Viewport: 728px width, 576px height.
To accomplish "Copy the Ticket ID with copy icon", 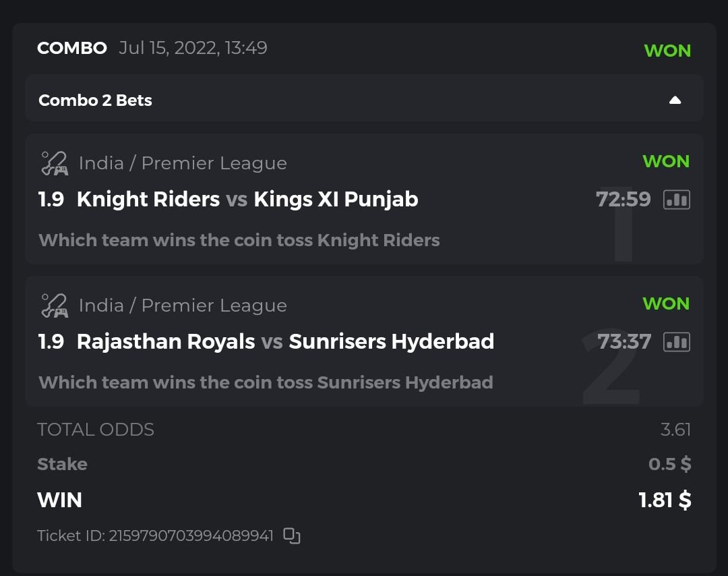I will coord(291,536).
